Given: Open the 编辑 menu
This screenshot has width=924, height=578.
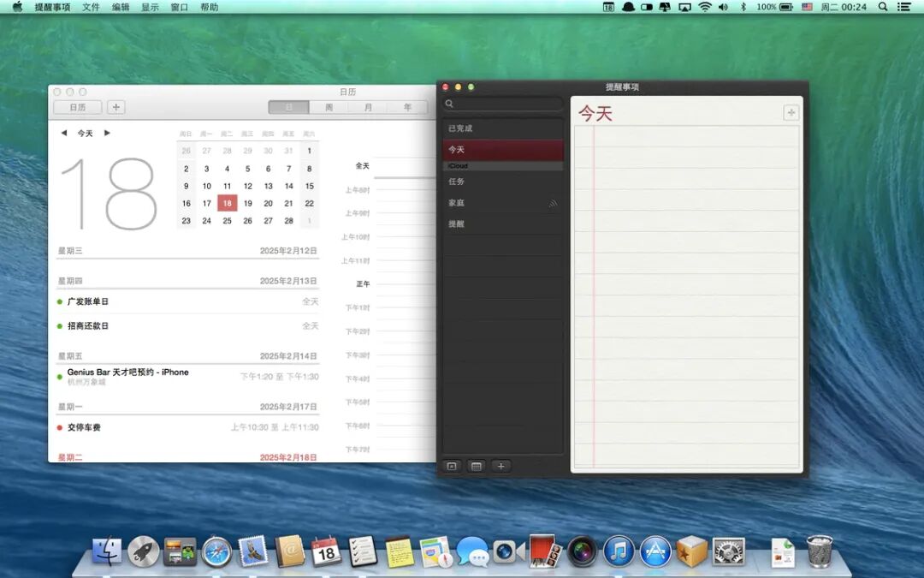Looking at the screenshot, I should (121, 7).
